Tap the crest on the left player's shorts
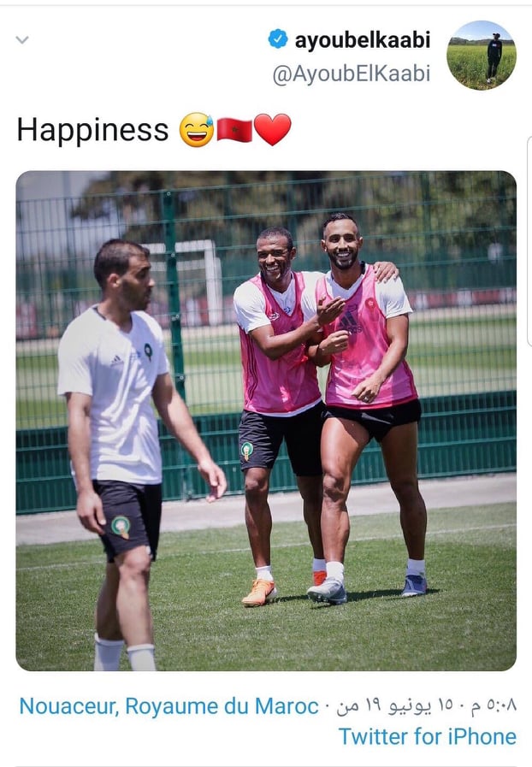The image size is (532, 767). coord(121,527)
